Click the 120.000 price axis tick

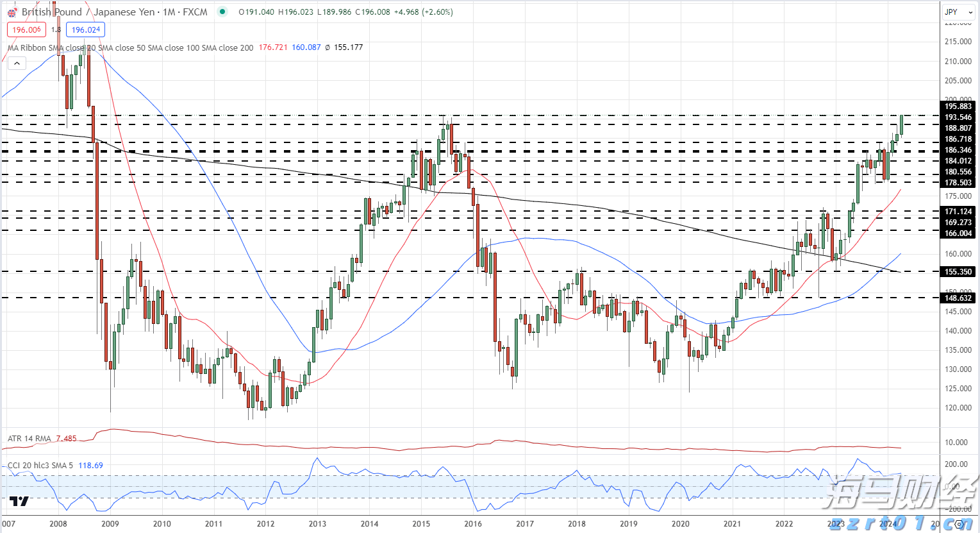(958, 408)
